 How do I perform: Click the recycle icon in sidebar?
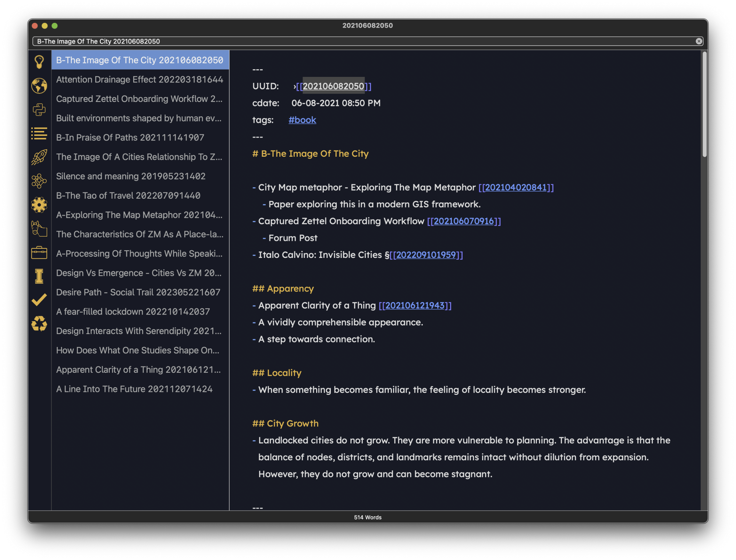(x=39, y=324)
